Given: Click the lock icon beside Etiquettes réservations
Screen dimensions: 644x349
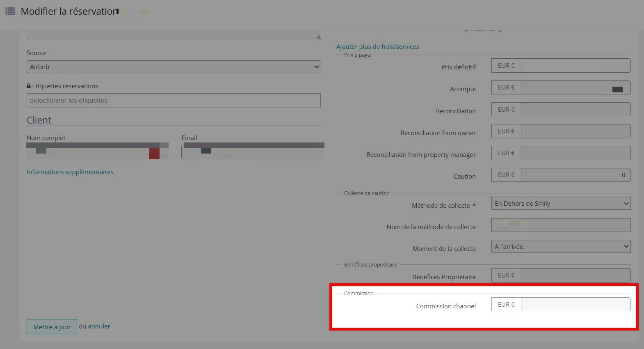Looking at the screenshot, I should 29,86.
